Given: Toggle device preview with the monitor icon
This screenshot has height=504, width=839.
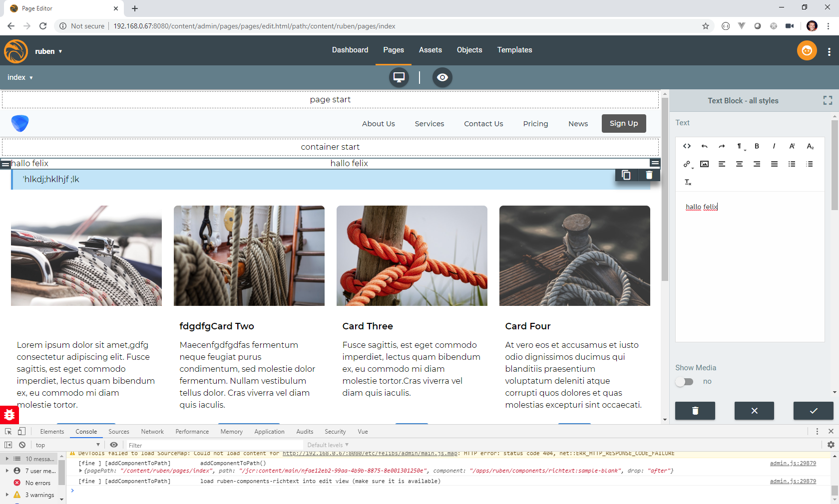Looking at the screenshot, I should point(398,77).
